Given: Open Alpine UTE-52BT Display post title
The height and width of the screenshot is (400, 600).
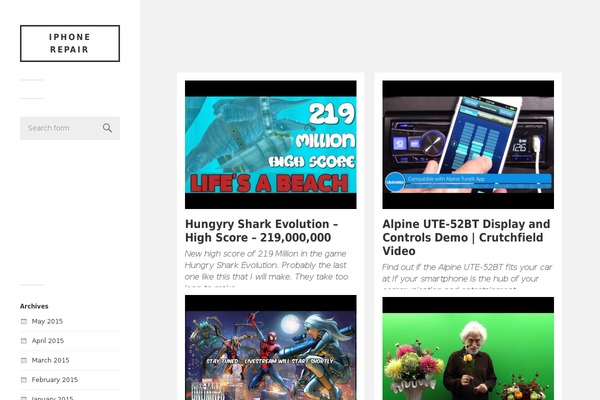Looking at the screenshot, I should click(x=466, y=237).
